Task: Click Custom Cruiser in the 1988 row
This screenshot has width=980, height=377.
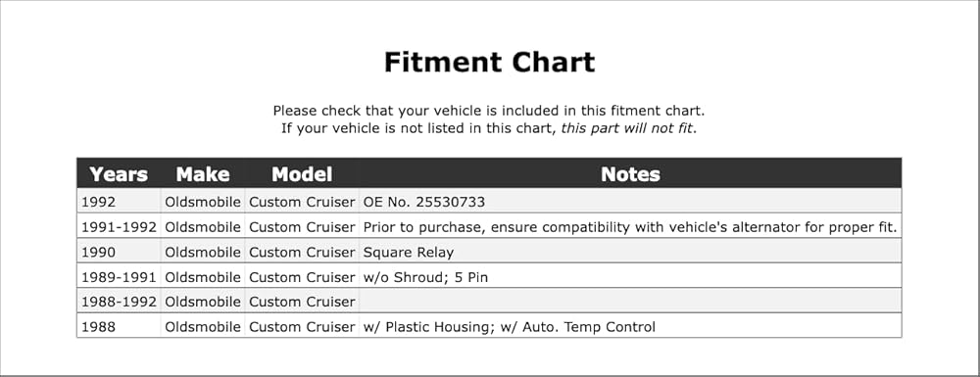Action: [302, 327]
